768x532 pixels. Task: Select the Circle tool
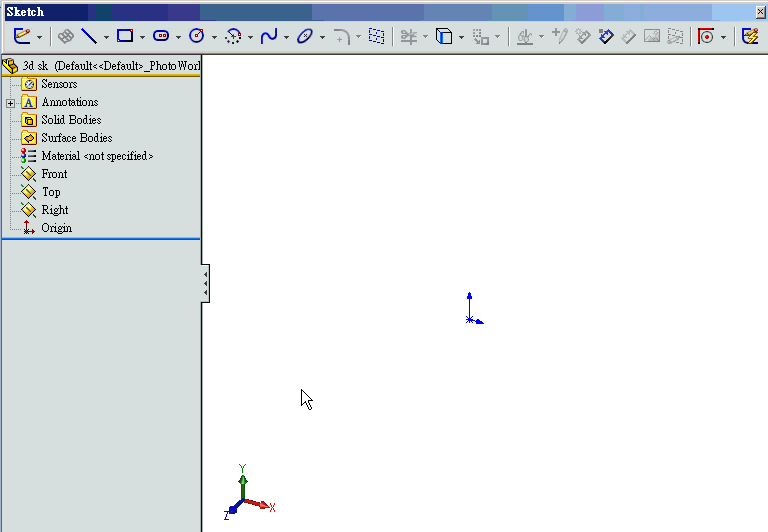point(197,36)
